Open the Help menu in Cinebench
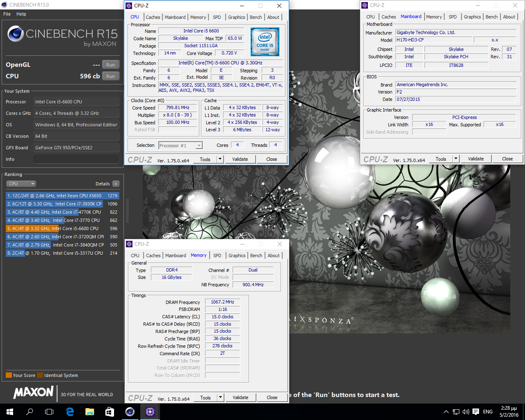Screen dimensions: 525x420 coord(21,14)
